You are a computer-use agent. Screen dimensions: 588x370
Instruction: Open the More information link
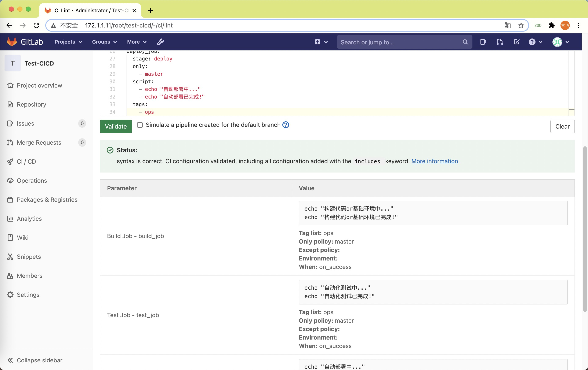click(x=435, y=161)
